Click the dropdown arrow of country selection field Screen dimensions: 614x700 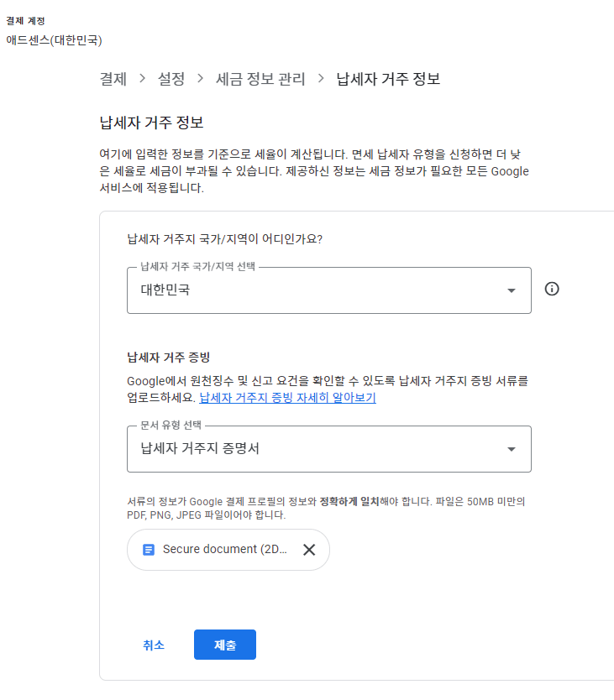pyautogui.click(x=512, y=290)
